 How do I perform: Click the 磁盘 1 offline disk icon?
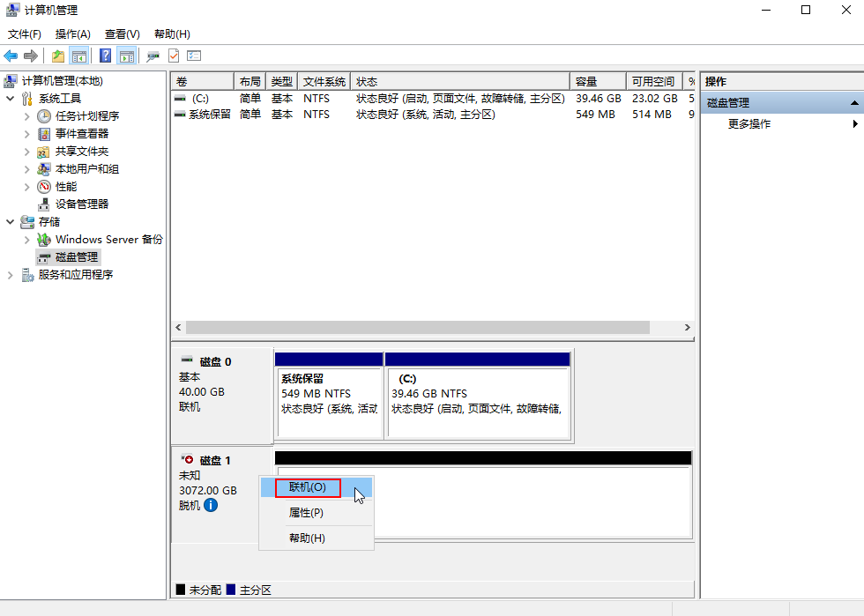(187, 459)
